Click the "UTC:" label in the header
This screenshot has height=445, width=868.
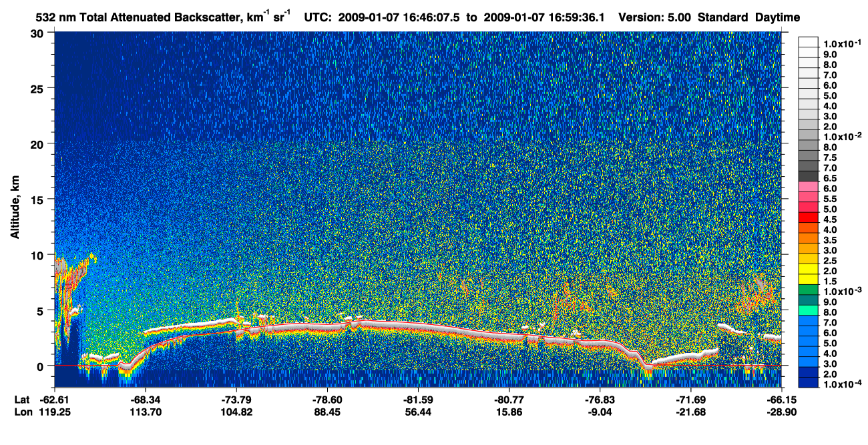coord(319,17)
